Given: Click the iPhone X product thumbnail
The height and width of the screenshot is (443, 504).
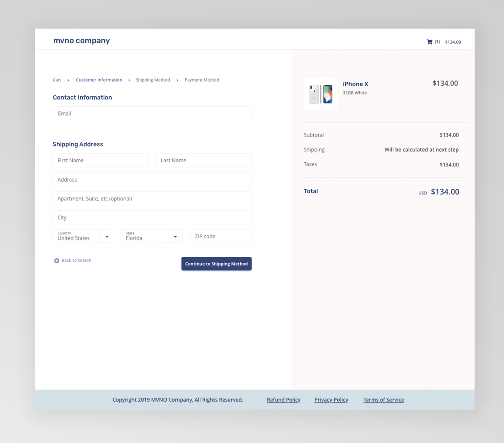Looking at the screenshot, I should (320, 93).
